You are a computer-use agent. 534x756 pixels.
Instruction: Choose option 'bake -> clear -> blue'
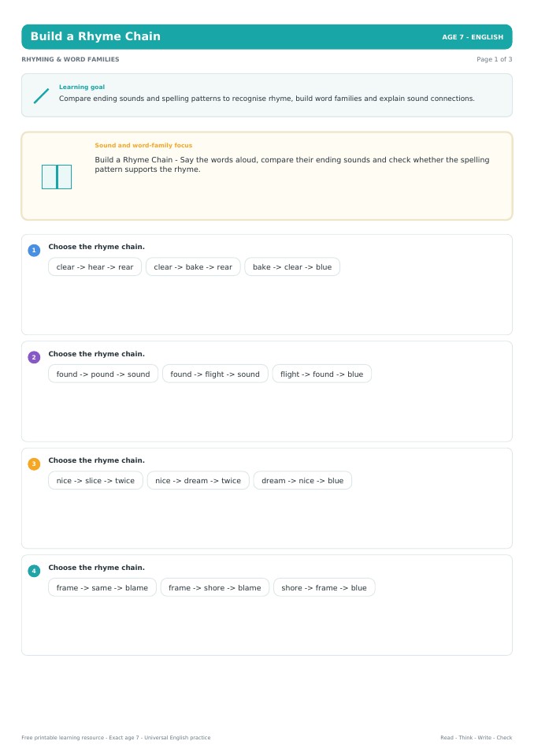click(x=292, y=266)
